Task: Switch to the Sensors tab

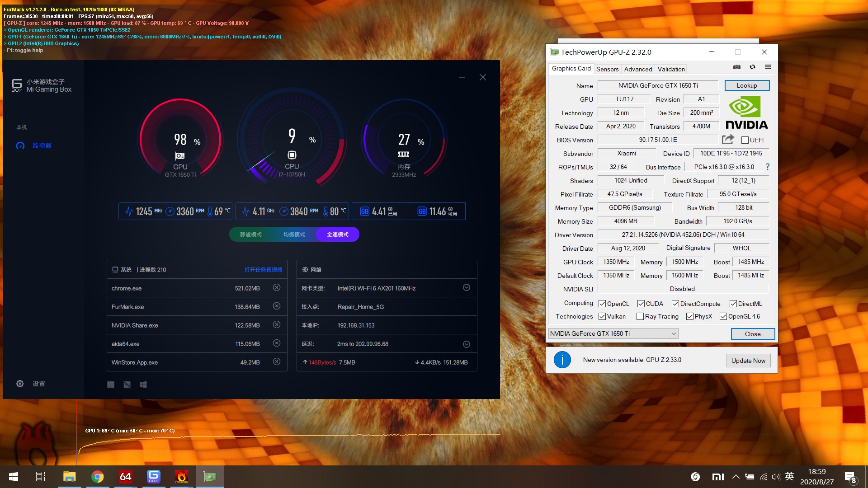Action: pos(607,69)
